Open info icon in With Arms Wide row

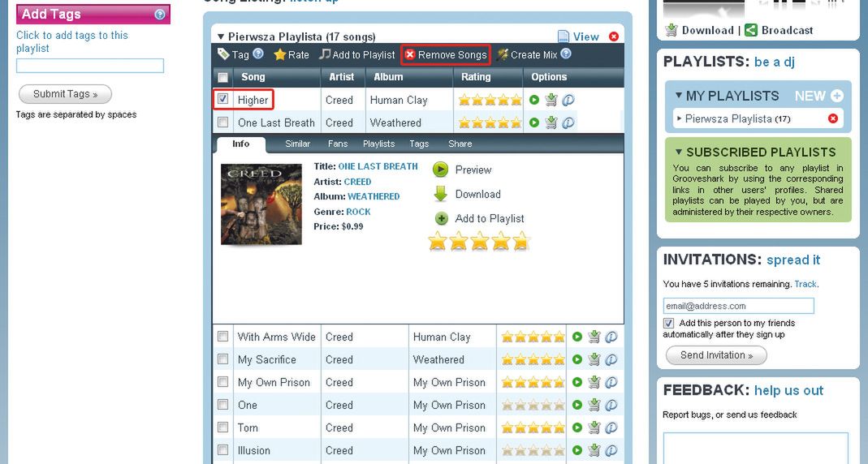pos(611,337)
